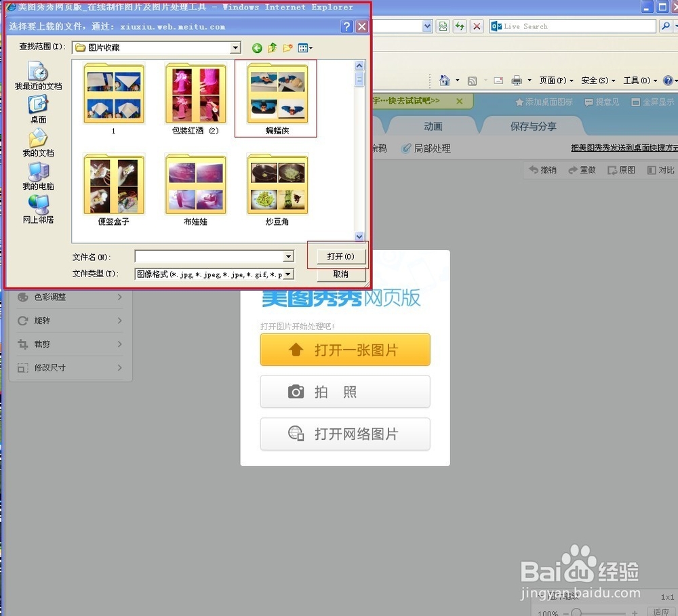Select the 包装红酒 (2) folder
Screen dimensions: 678x616
point(195,98)
